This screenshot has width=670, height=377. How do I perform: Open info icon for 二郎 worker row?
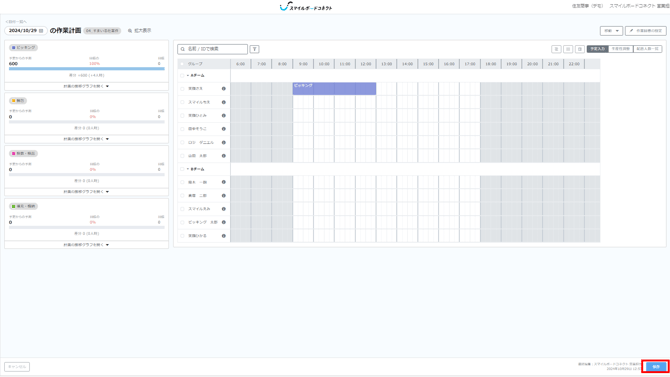coord(223,195)
